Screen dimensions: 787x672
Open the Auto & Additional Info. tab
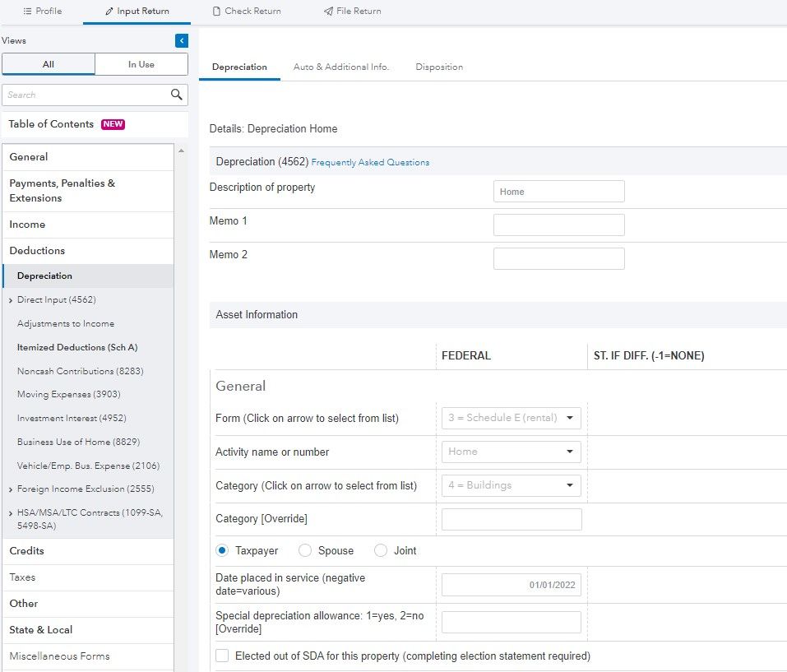tap(340, 67)
